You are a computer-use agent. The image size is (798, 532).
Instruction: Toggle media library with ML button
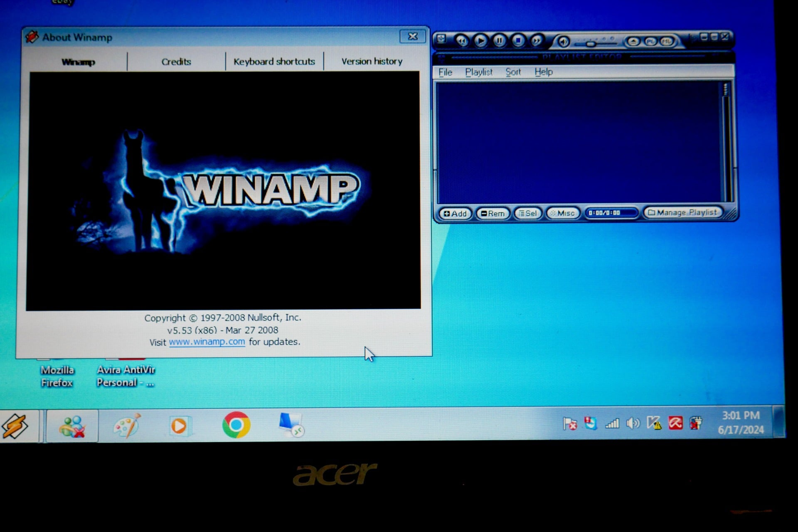point(667,41)
